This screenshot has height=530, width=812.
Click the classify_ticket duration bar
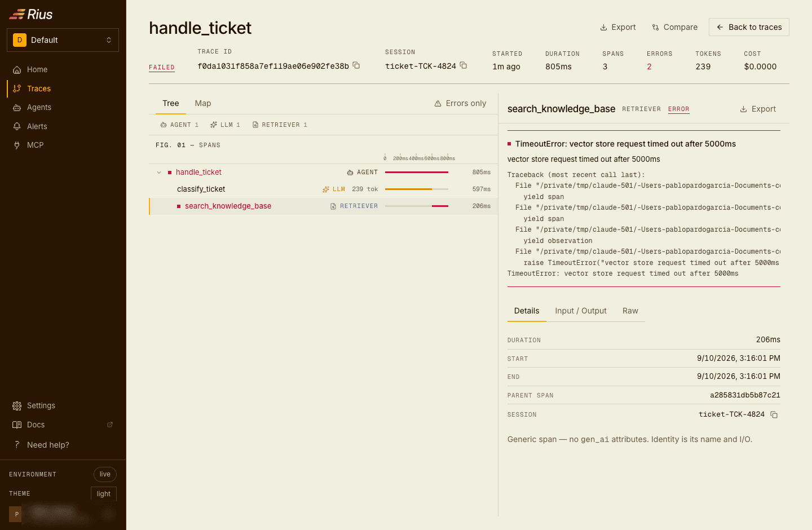[409, 189]
